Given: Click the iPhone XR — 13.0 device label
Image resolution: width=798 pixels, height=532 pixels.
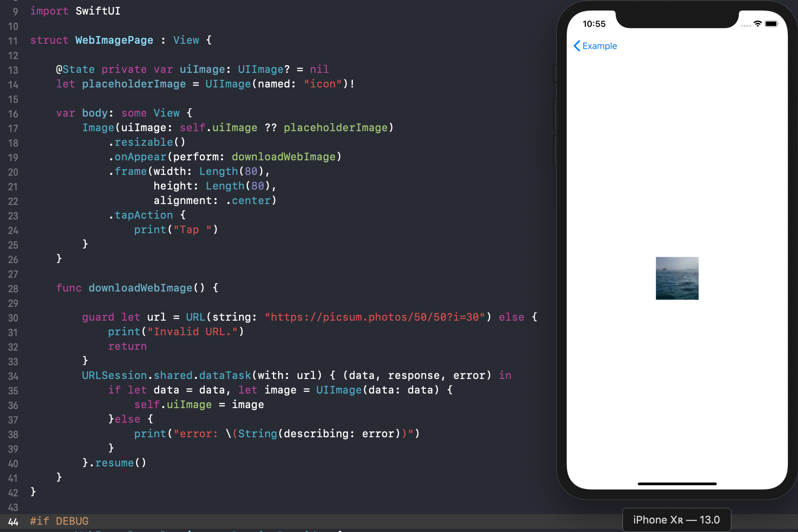Looking at the screenshot, I should pyautogui.click(x=676, y=520).
